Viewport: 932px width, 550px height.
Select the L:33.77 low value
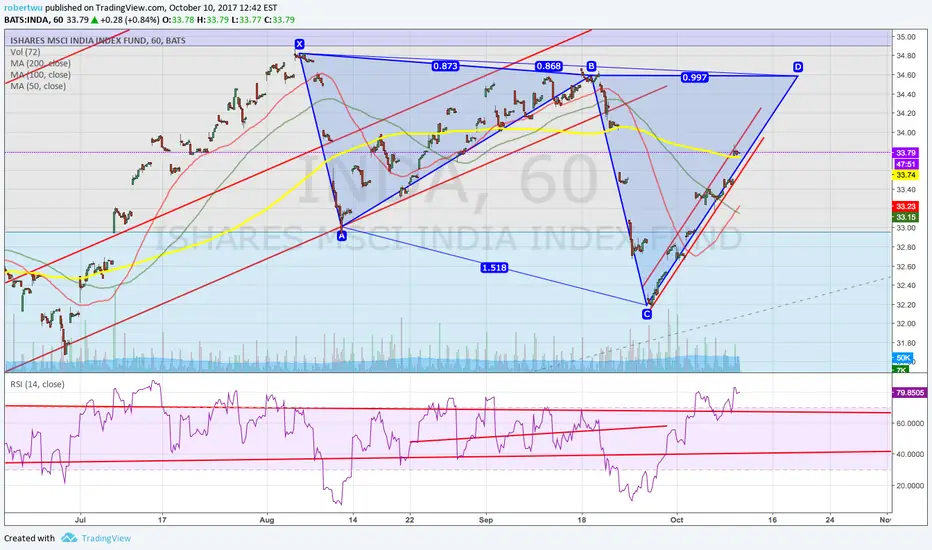(x=246, y=20)
